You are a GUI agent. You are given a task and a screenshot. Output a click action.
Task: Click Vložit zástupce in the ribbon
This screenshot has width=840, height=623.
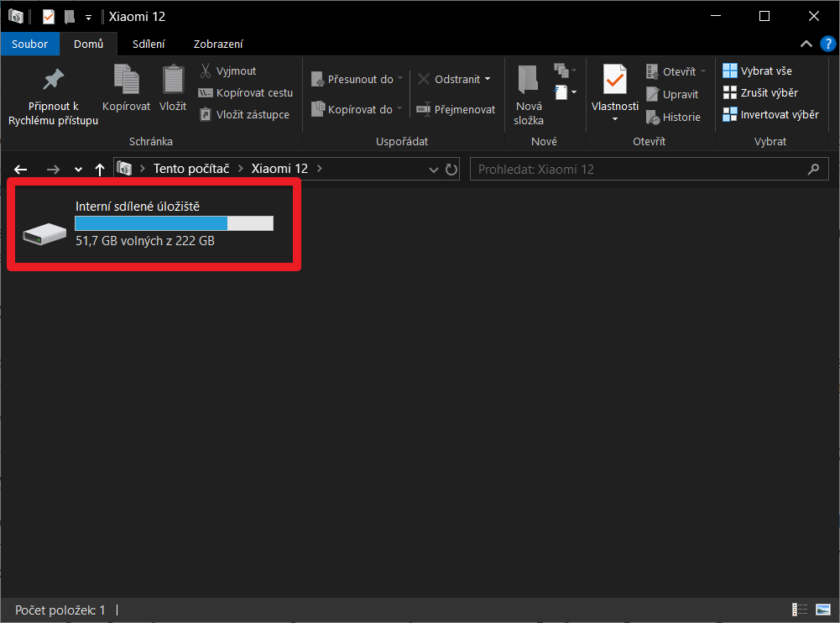244,115
